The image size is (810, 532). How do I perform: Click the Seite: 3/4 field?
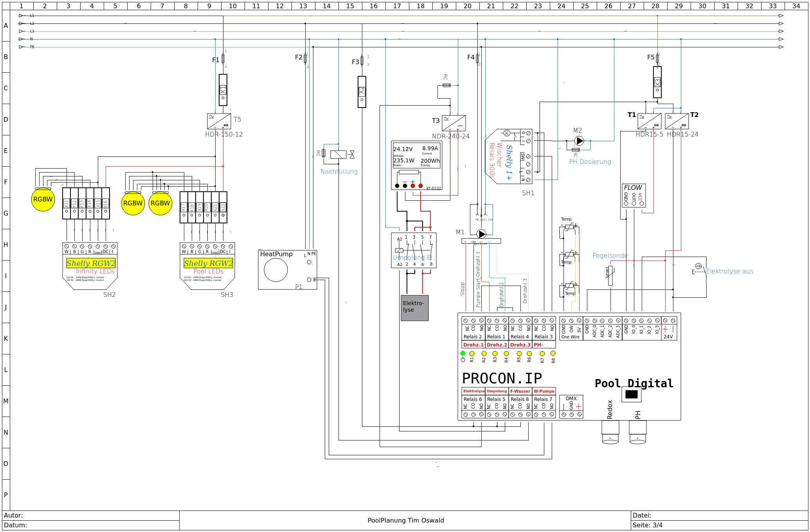pos(720,525)
